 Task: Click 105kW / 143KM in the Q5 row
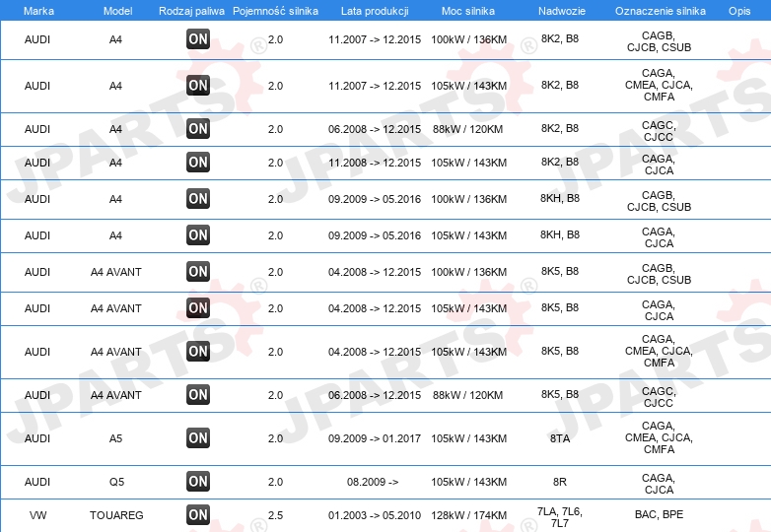click(x=468, y=482)
